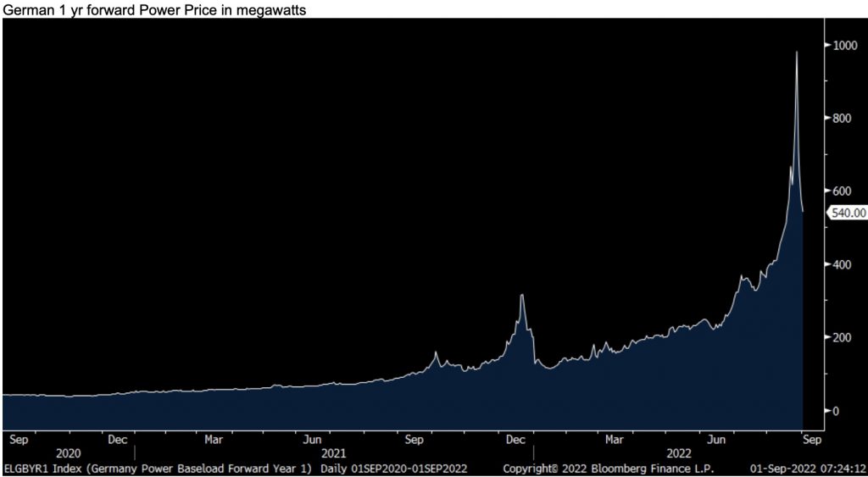Click the highest price spike near 1000
Viewport: 868px width, 477px height.
796,54
